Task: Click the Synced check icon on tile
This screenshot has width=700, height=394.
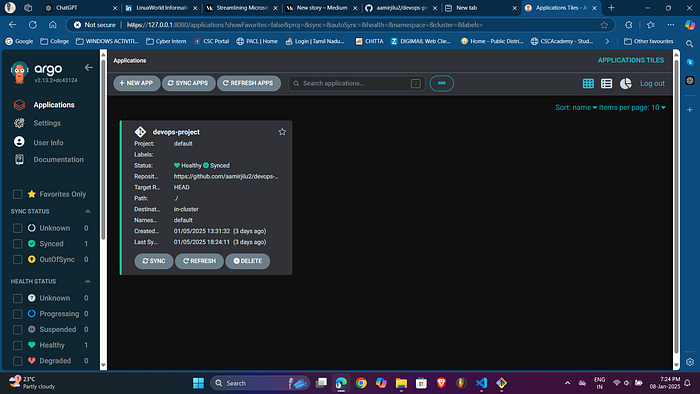Action: (x=206, y=166)
